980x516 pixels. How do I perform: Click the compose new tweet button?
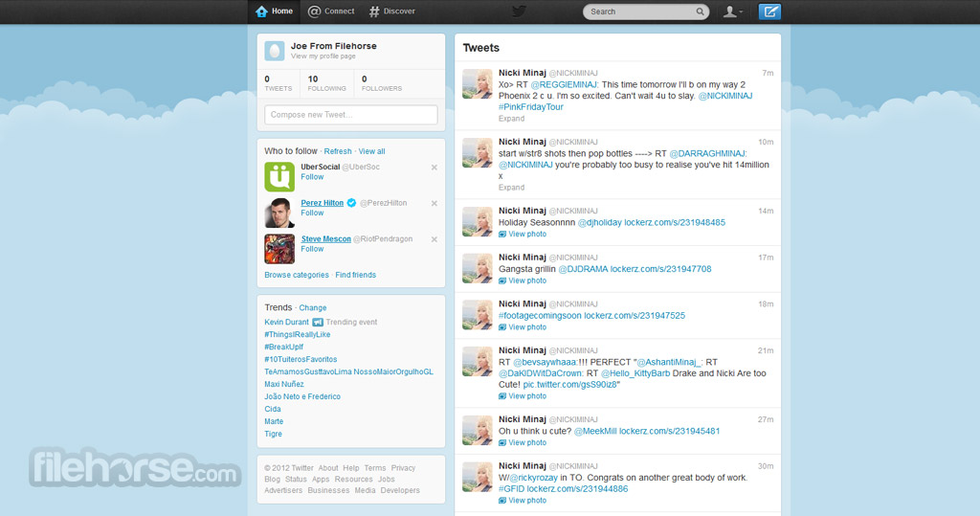point(769,11)
